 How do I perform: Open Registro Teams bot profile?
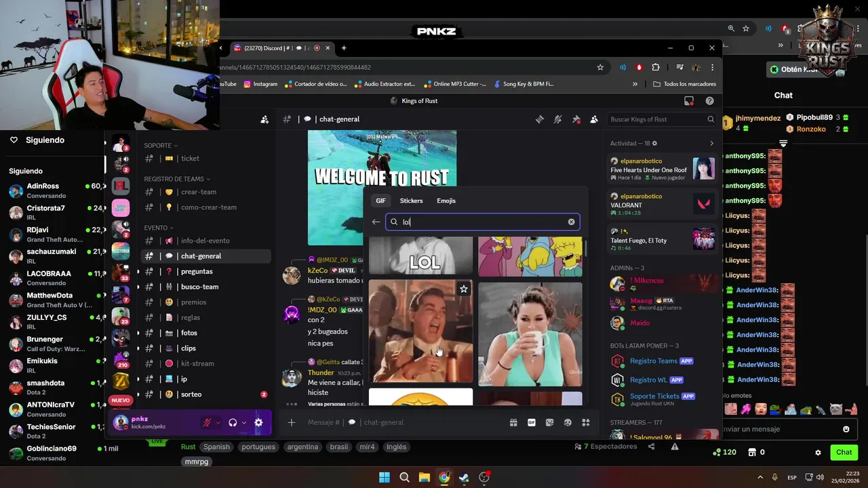click(663, 361)
